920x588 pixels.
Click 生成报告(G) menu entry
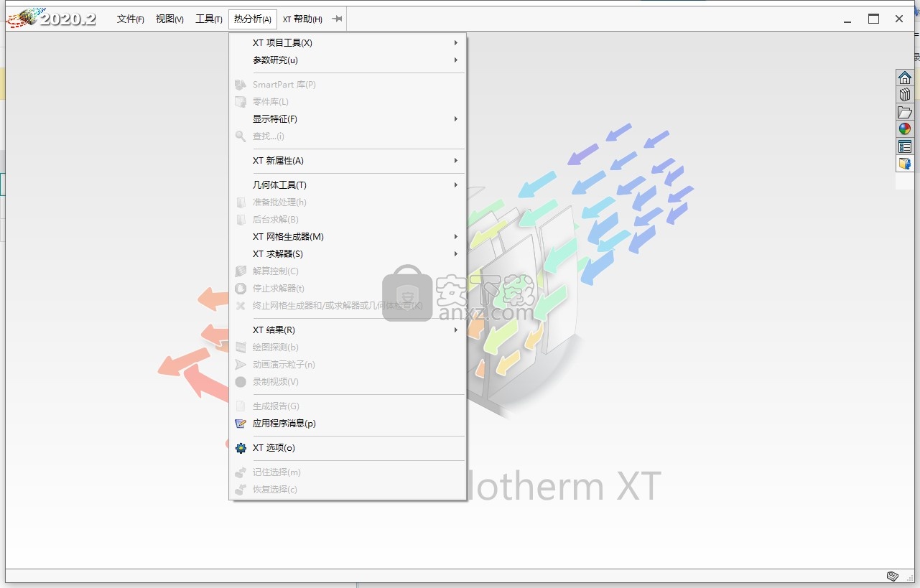pyautogui.click(x=348, y=406)
